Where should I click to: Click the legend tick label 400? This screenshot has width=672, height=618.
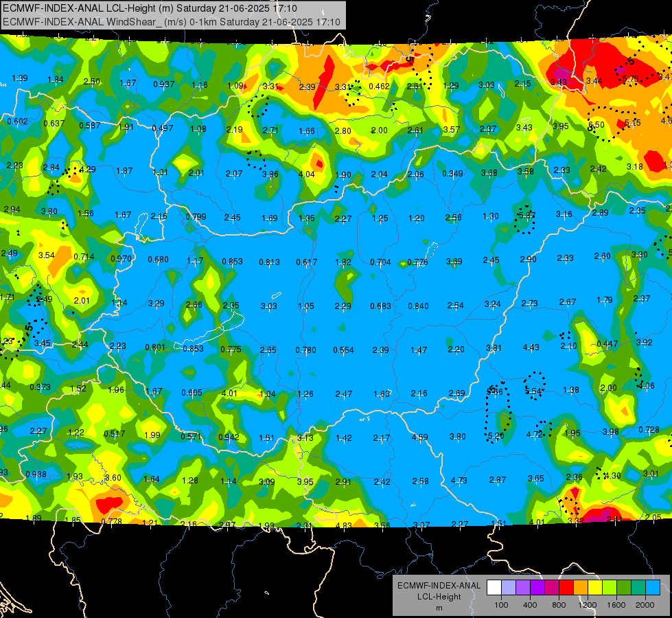[530, 605]
